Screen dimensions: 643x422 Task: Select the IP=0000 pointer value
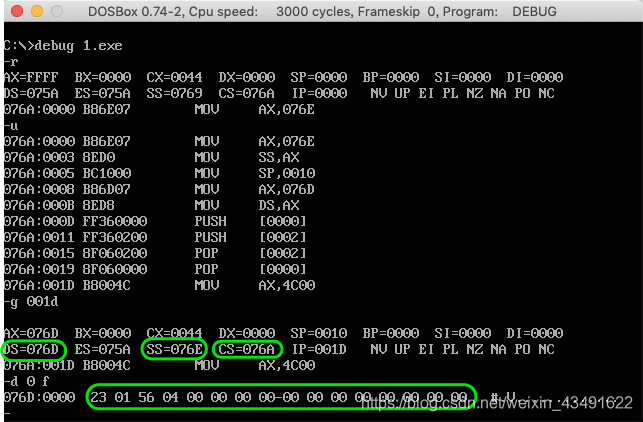[x=319, y=93]
